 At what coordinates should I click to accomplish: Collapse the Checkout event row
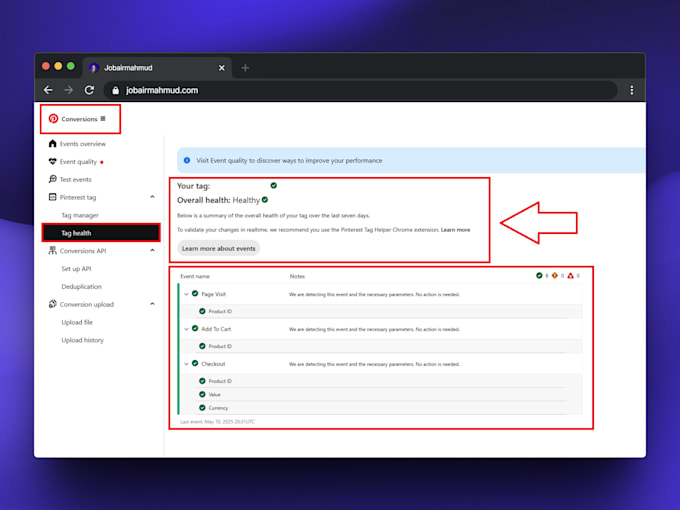[x=186, y=364]
